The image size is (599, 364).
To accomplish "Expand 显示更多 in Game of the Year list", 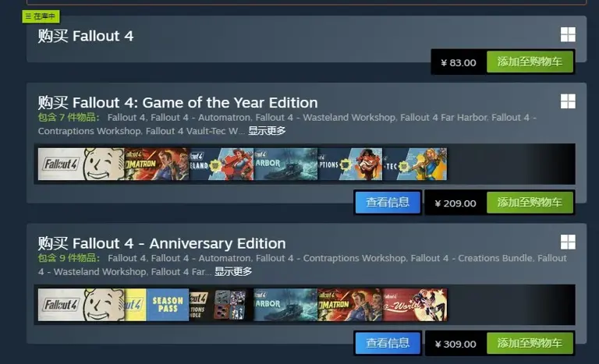I will coord(267,131).
